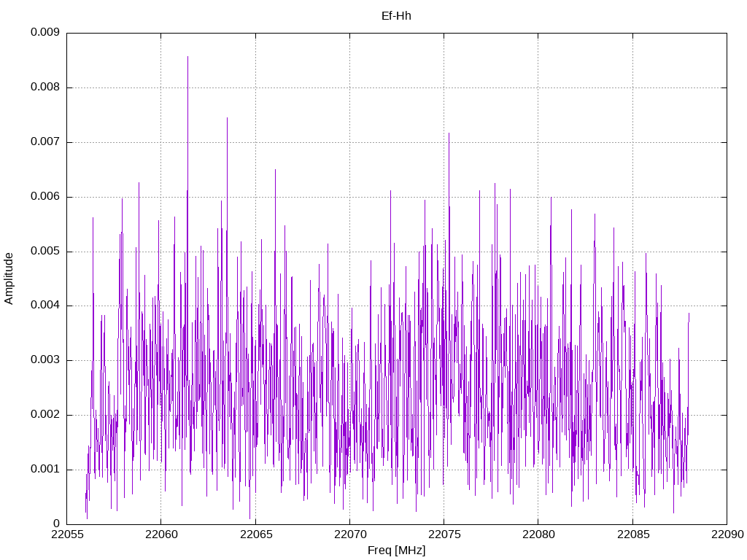Click the 0 y-axis tick label

click(x=56, y=524)
